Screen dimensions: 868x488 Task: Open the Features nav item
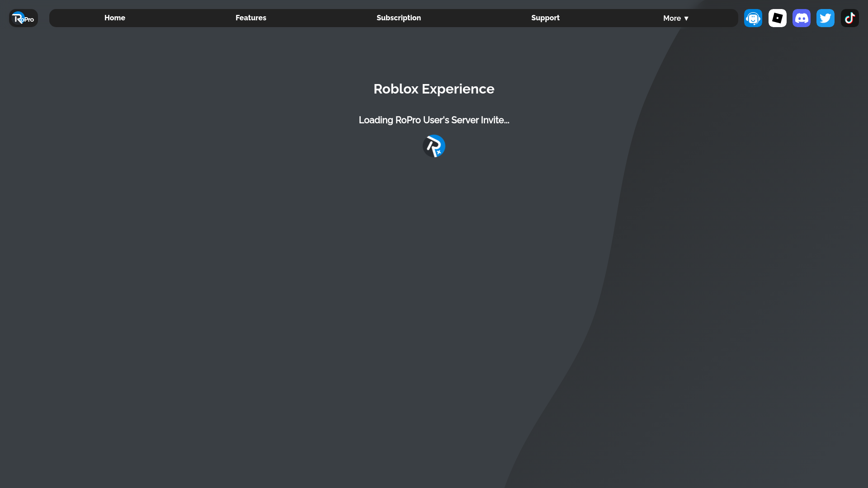251,18
